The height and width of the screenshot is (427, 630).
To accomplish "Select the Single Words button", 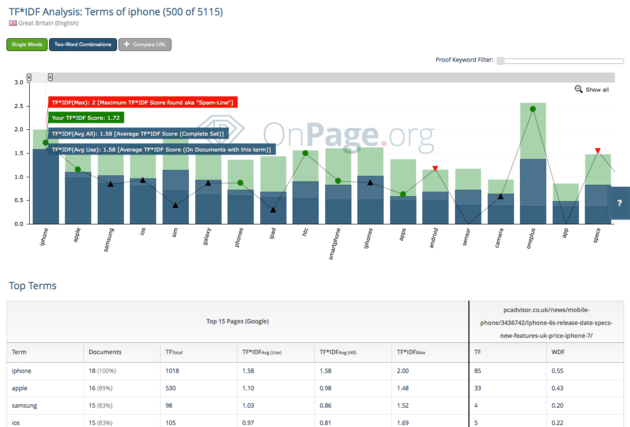I will click(x=27, y=45).
